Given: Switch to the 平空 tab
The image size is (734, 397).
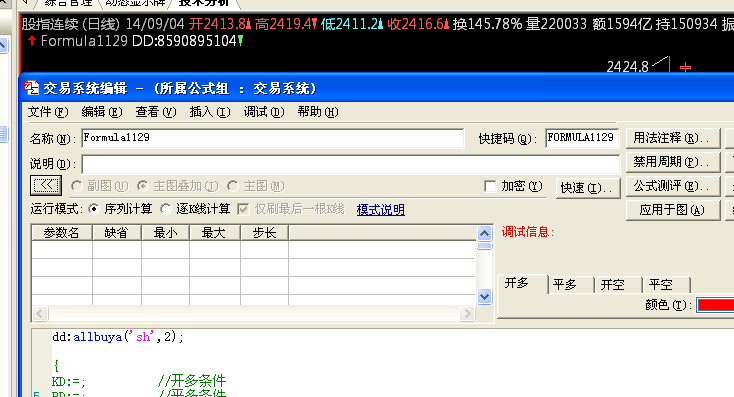Looking at the screenshot, I should coord(666,285).
